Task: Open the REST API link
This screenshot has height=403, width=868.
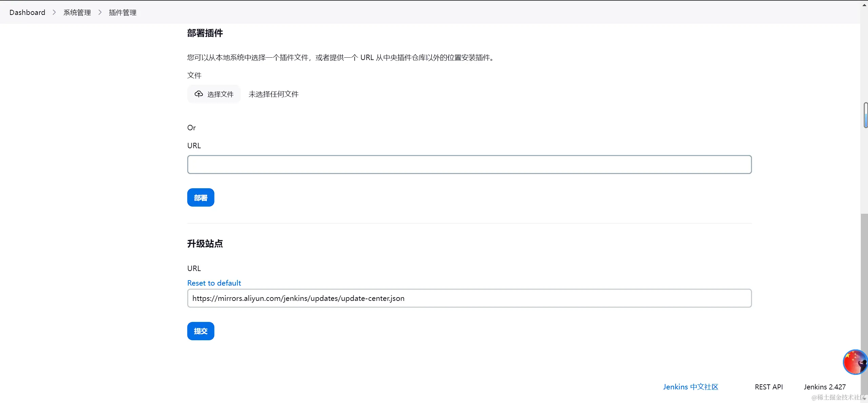Action: 769,387
